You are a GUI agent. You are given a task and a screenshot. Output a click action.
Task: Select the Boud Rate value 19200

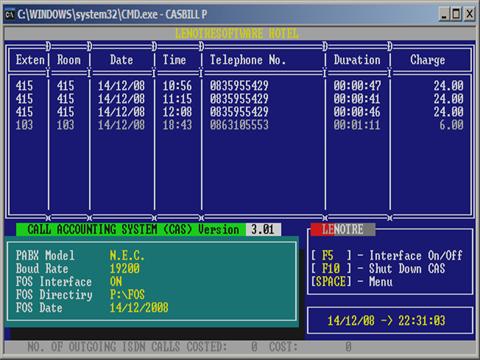coord(125,269)
